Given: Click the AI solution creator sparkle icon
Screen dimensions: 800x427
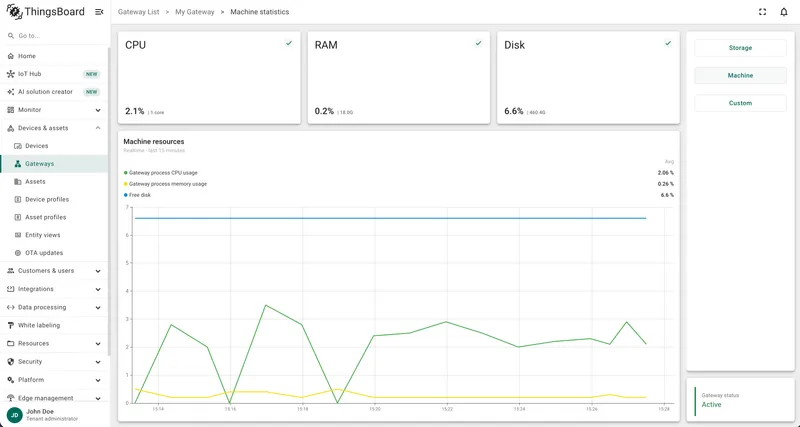Looking at the screenshot, I should point(11,92).
